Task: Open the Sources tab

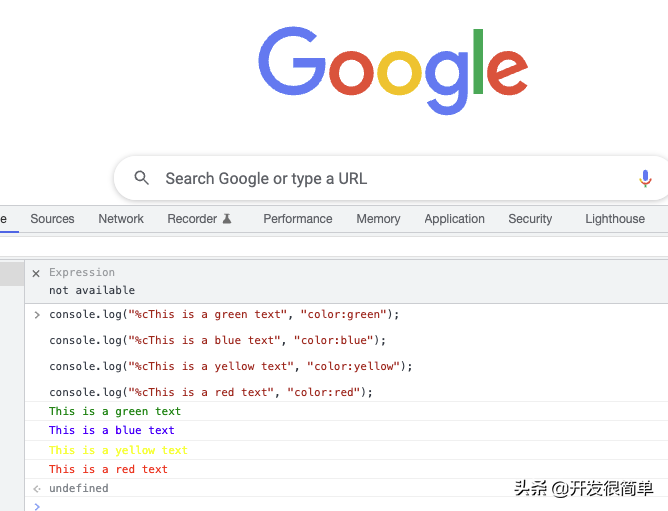Action: [x=52, y=219]
